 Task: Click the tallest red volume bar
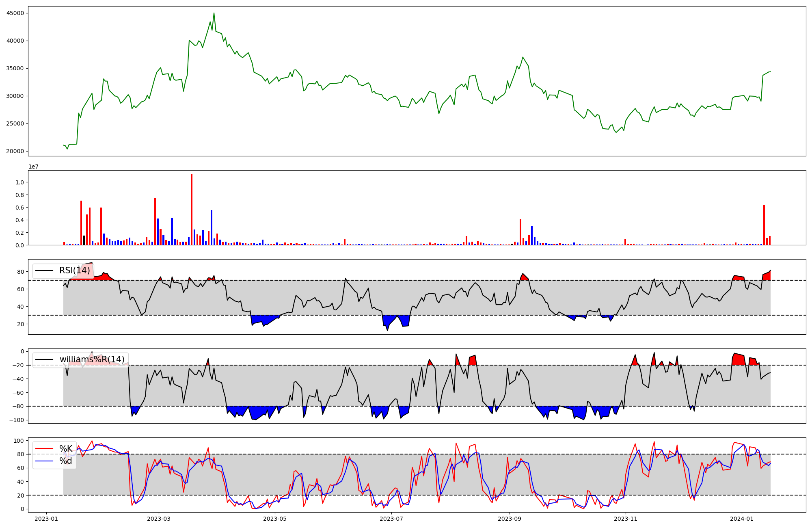point(192,209)
